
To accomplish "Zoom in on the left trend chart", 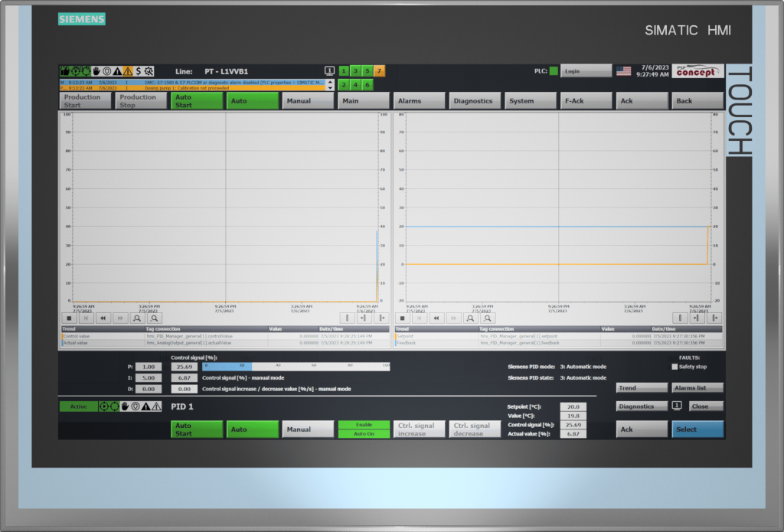I will [x=137, y=318].
